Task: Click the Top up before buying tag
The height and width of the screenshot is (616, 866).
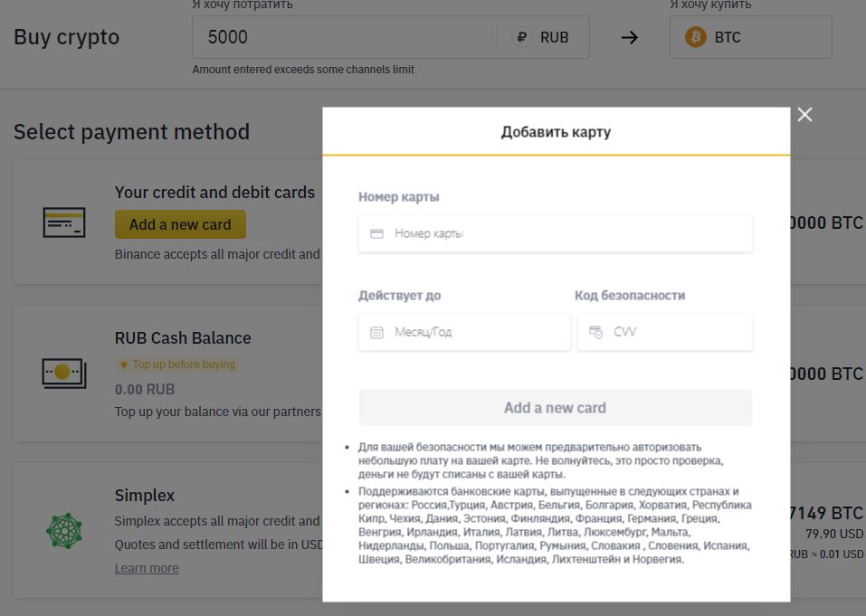Action: [x=176, y=365]
